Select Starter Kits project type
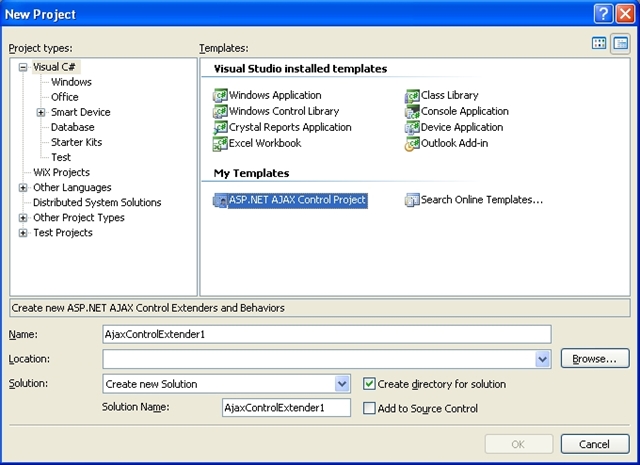This screenshot has height=465, width=640. coord(76,142)
